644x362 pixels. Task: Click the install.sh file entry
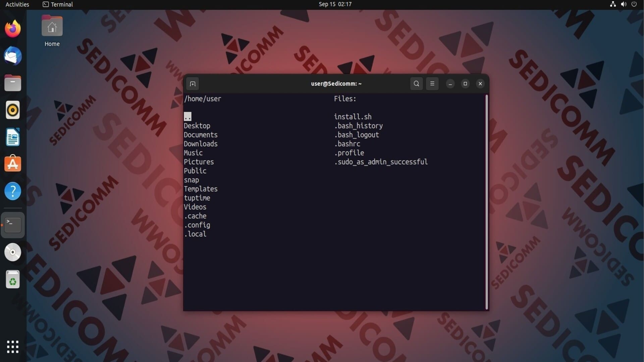pos(353,117)
